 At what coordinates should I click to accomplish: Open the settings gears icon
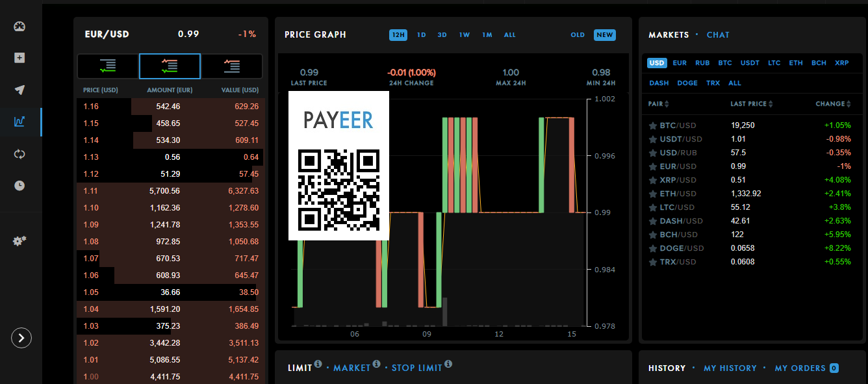pyautogui.click(x=19, y=241)
